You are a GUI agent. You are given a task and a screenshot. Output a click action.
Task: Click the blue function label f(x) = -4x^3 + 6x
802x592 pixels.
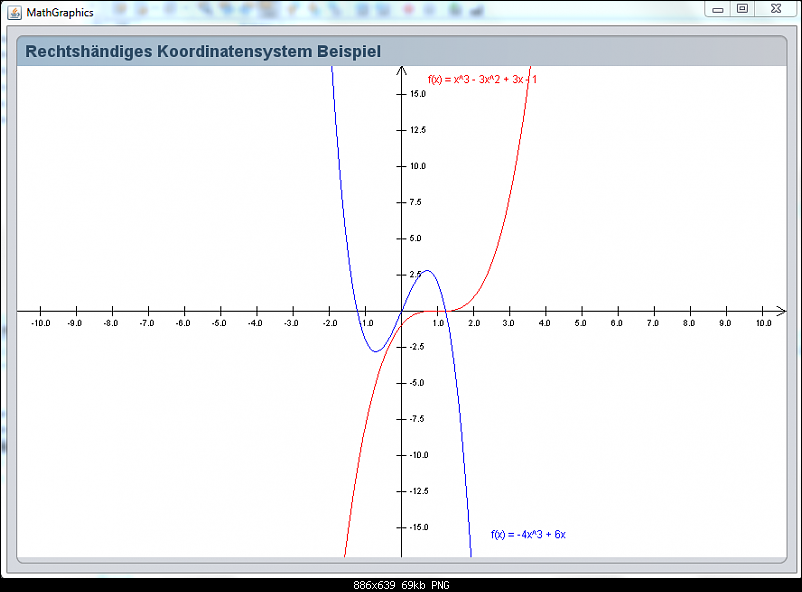[x=528, y=534]
